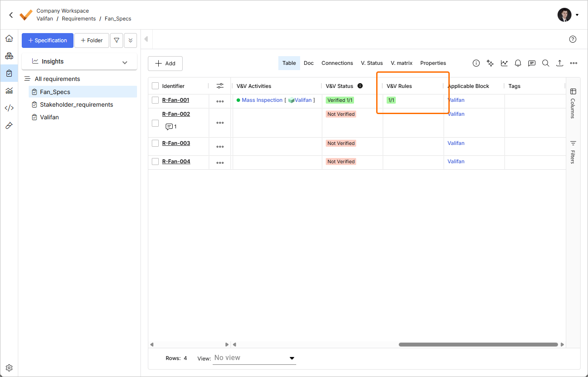Image resolution: width=588 pixels, height=377 pixels.
Task: Open row options for R-Fan-002
Action: tap(220, 123)
